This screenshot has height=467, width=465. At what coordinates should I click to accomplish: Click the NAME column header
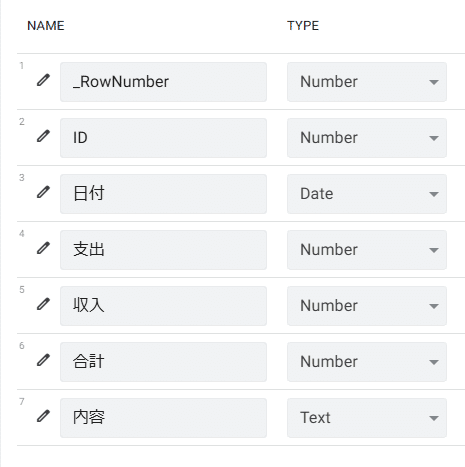(x=46, y=26)
